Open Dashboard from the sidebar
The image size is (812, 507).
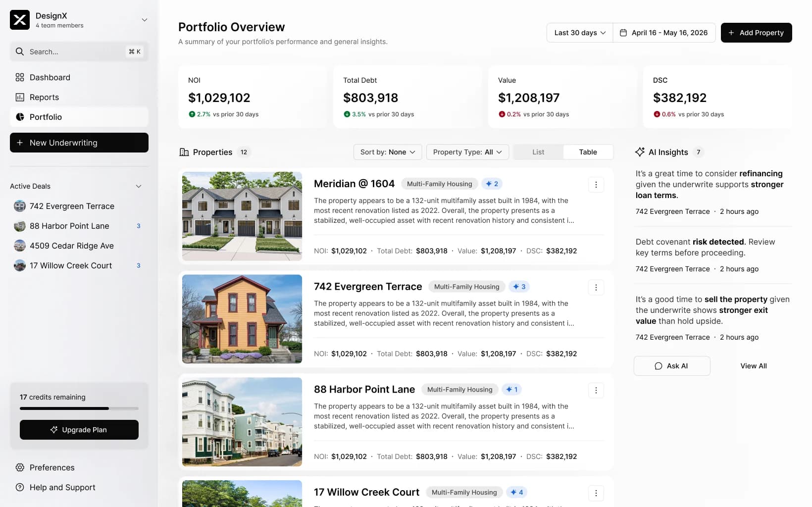79,77
